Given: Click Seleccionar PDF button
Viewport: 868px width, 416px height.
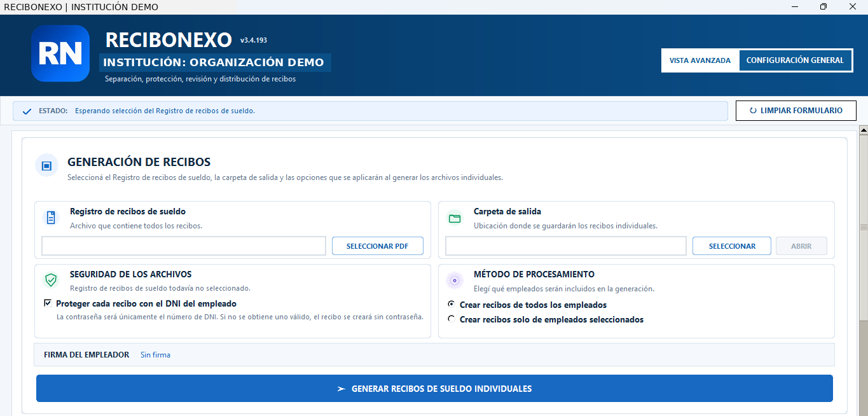Looking at the screenshot, I should coord(378,246).
